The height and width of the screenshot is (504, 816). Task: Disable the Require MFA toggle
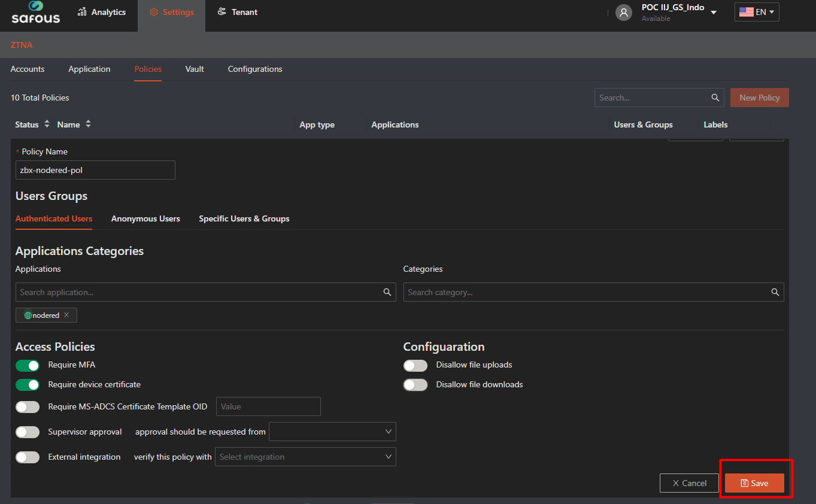click(28, 365)
